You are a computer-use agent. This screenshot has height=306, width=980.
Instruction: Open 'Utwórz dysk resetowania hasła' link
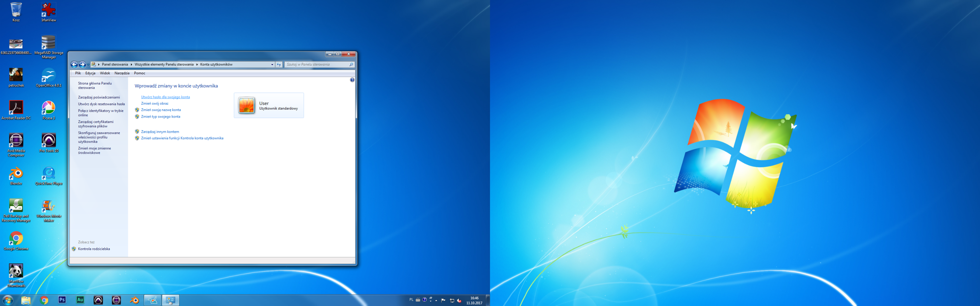pyautogui.click(x=101, y=104)
